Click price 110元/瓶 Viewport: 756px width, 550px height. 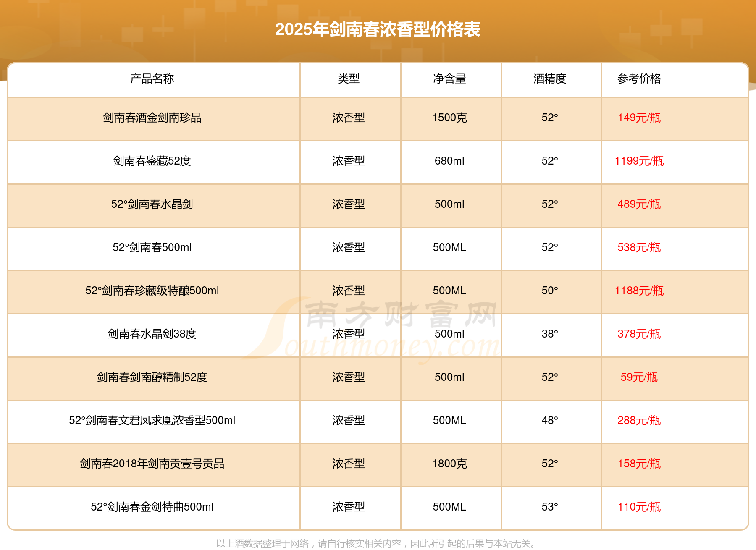click(639, 507)
